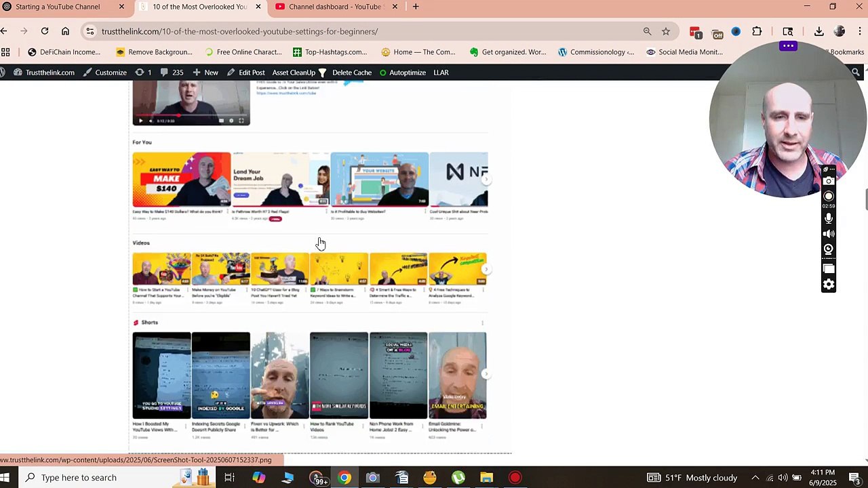Open DeFiChain Income bookmark
Image resolution: width=868 pixels, height=488 pixels.
click(x=64, y=52)
